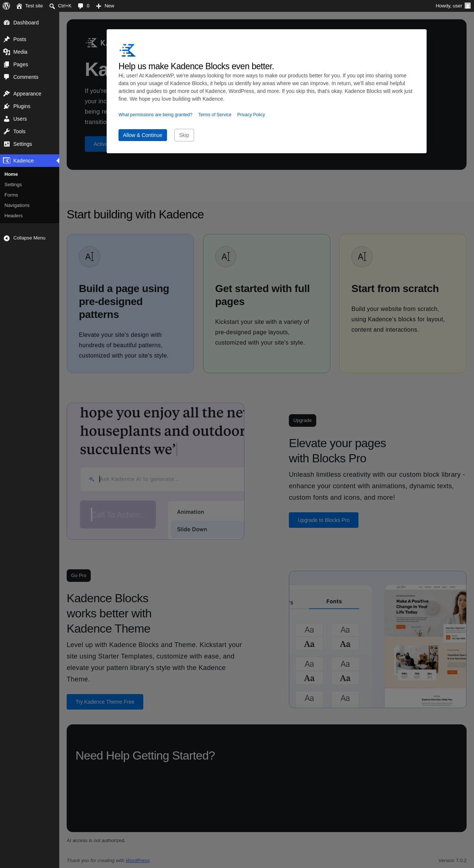Click the Upgrade badge label
Image resolution: width=474 pixels, height=868 pixels.
(x=303, y=420)
